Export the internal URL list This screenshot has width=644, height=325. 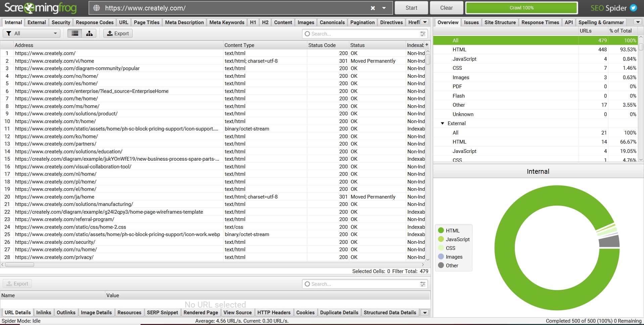pos(118,34)
